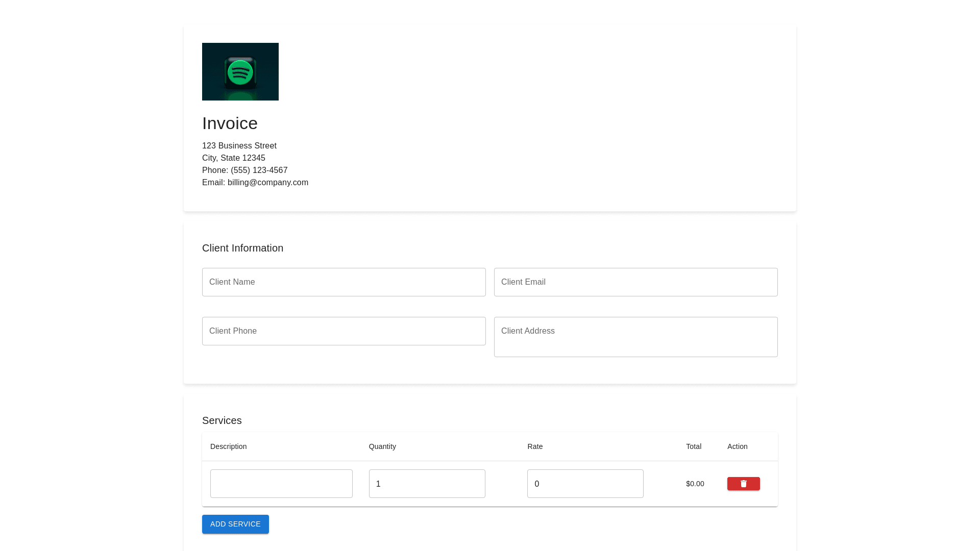Select the Quantity field showing 1
Screen dimensions: 980x551
point(427,484)
